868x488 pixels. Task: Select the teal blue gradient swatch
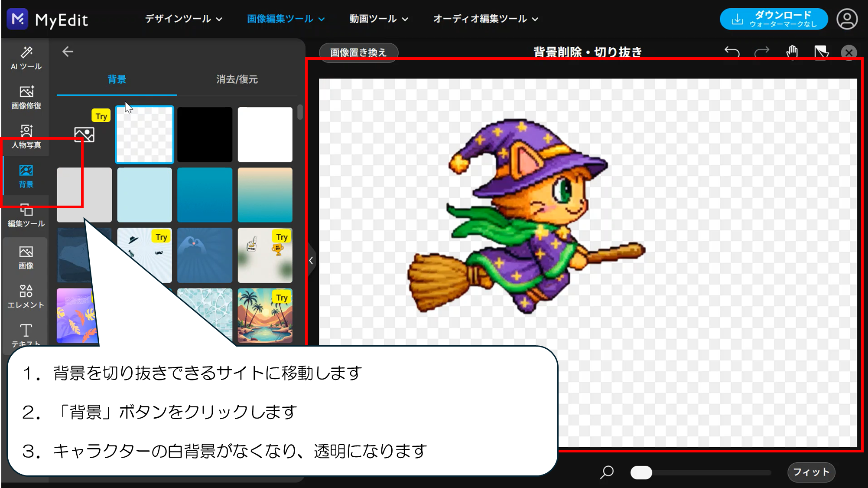(205, 195)
